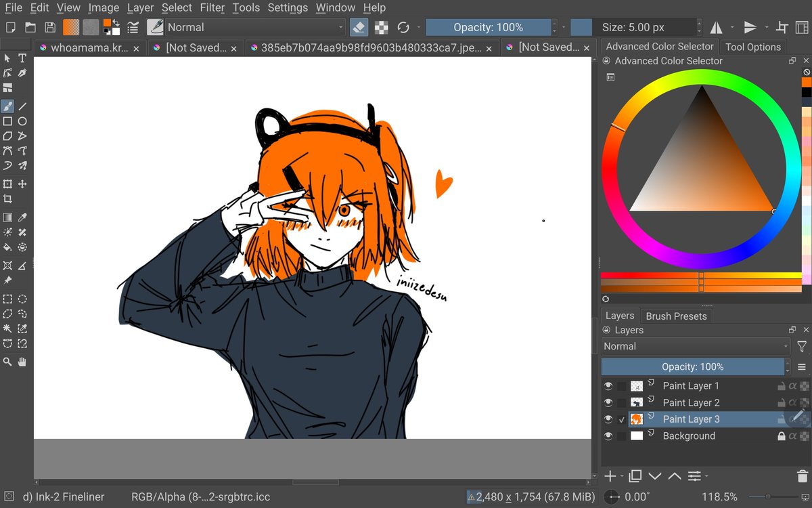Hide Paint Layer 2 visibility
Viewport: 812px width, 508px height.
coord(608,402)
